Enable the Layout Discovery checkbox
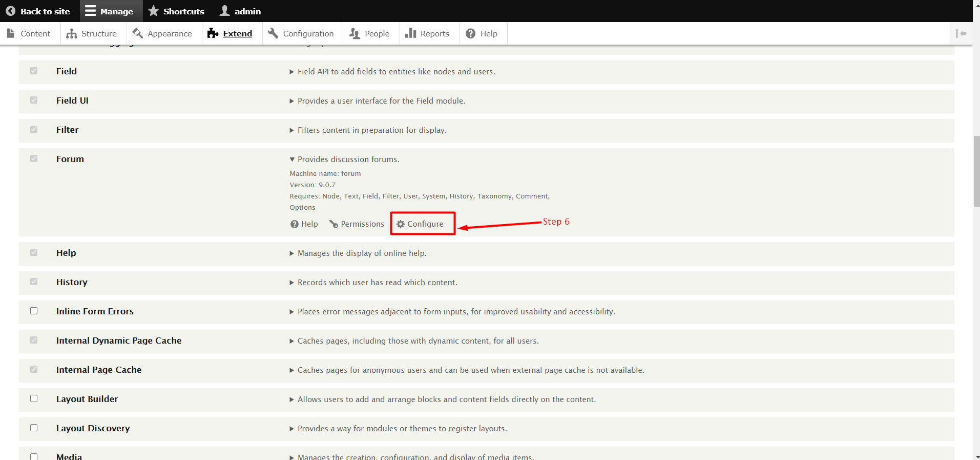Screen dimensions: 980x460 pos(34,428)
